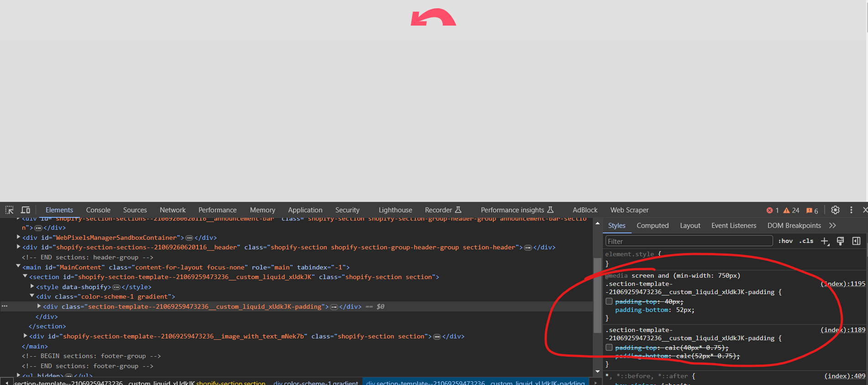Click the new style rule plus icon
Viewport: 868px width, 385px height.
tap(825, 241)
